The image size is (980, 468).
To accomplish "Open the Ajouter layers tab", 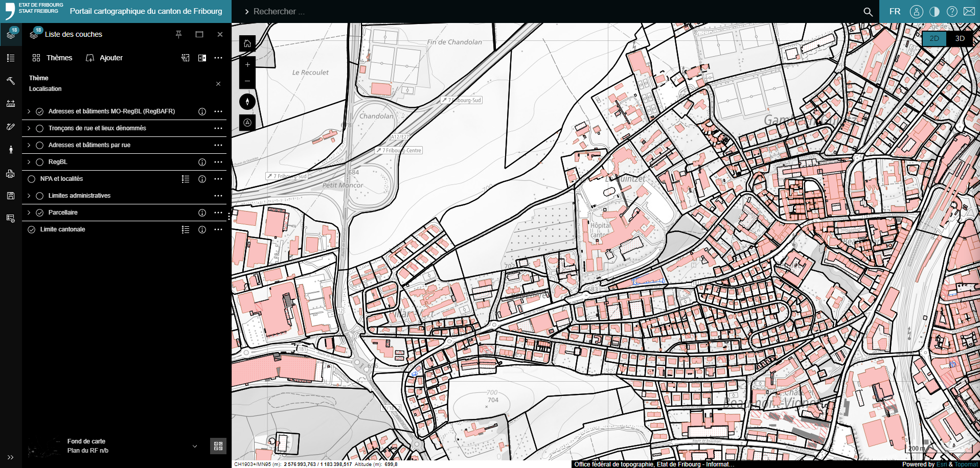I will pos(104,58).
